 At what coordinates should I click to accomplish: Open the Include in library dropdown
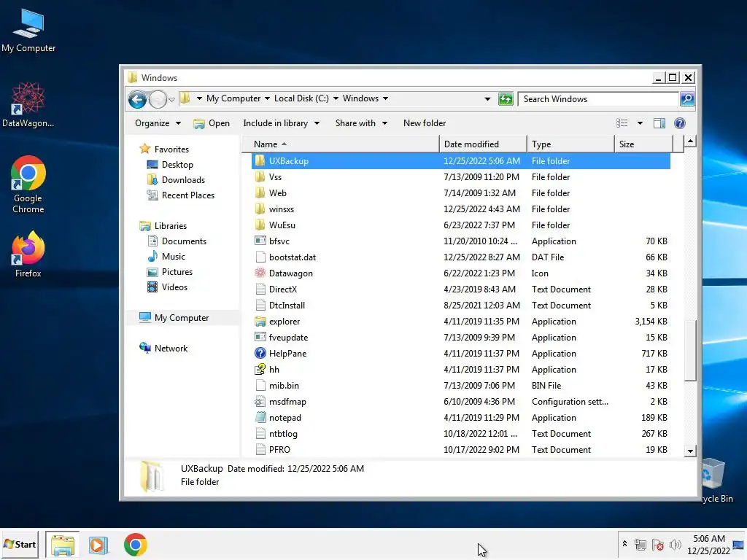[x=281, y=123]
